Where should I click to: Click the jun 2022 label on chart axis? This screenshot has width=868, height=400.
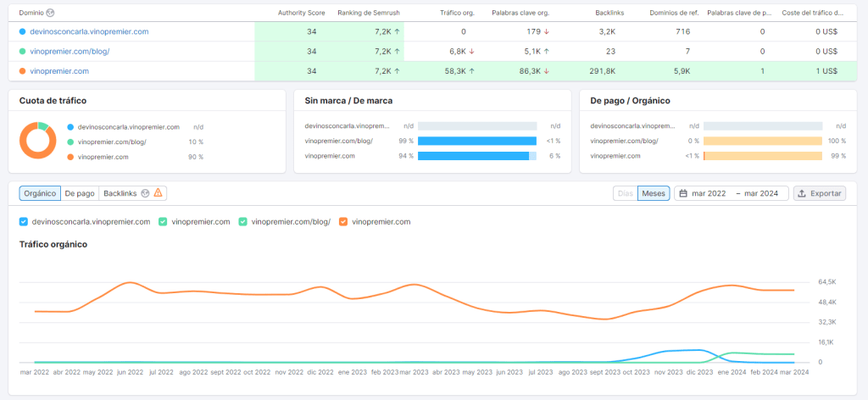point(130,372)
